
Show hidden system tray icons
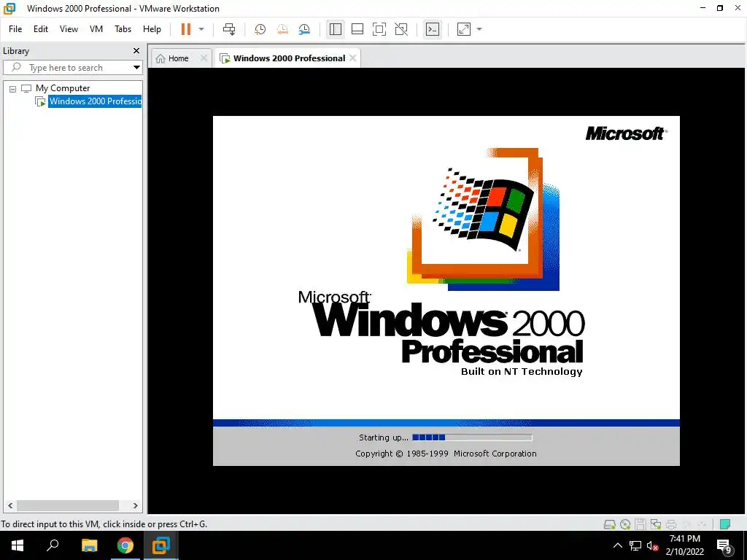click(617, 545)
